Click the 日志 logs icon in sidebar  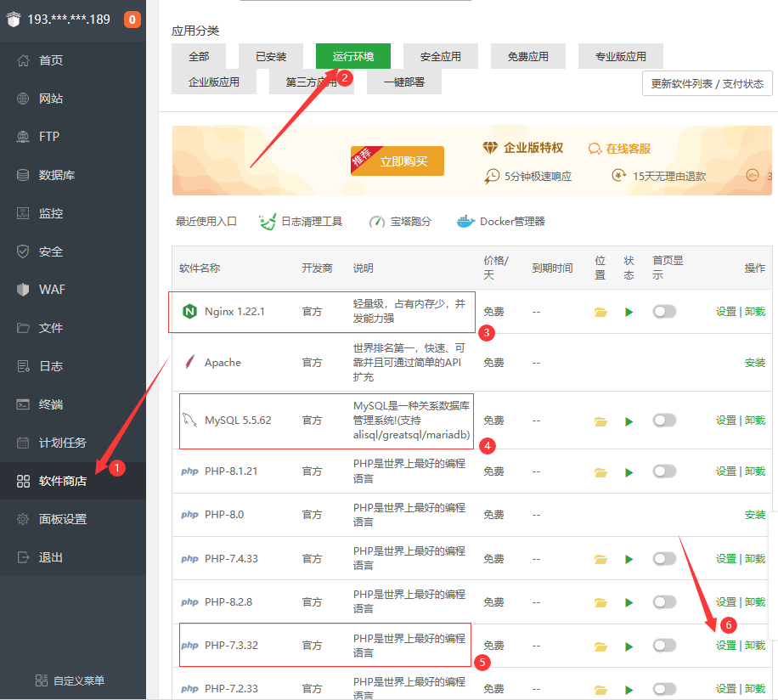pyautogui.click(x=23, y=366)
